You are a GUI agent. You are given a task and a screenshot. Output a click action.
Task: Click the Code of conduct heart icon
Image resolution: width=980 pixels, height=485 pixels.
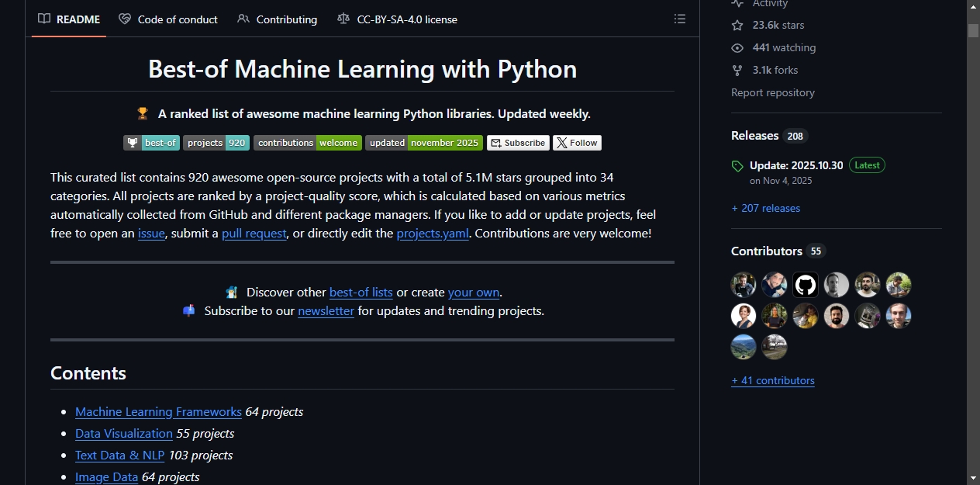click(x=125, y=19)
